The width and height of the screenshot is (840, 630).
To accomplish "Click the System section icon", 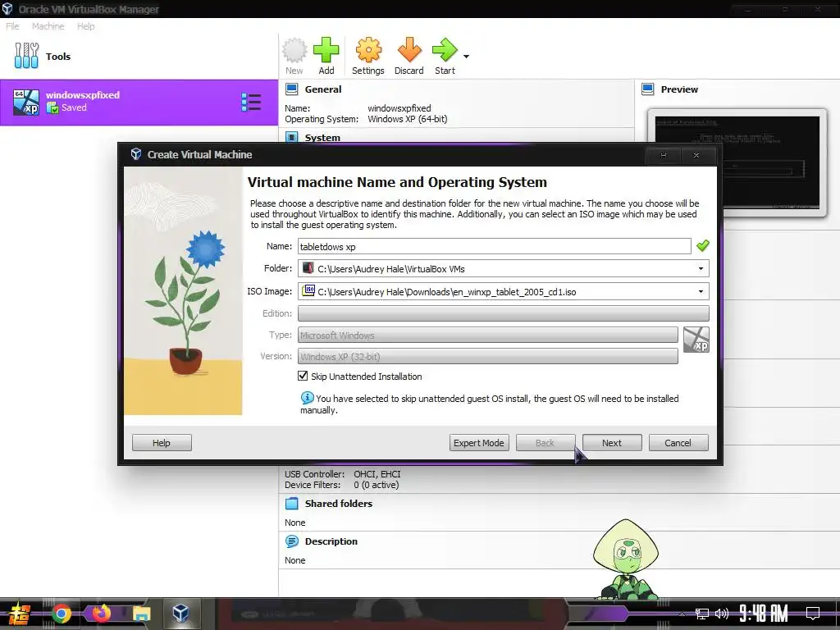I will tap(292, 137).
